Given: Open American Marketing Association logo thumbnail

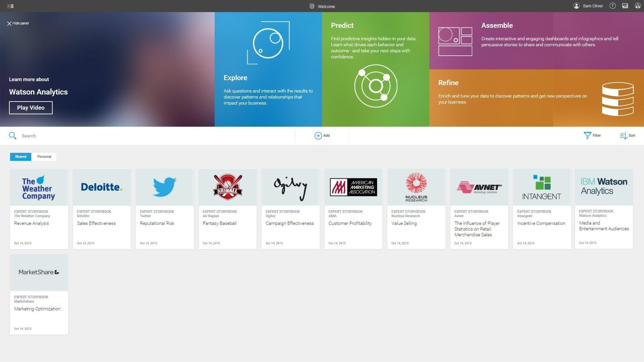Looking at the screenshot, I should point(353,187).
